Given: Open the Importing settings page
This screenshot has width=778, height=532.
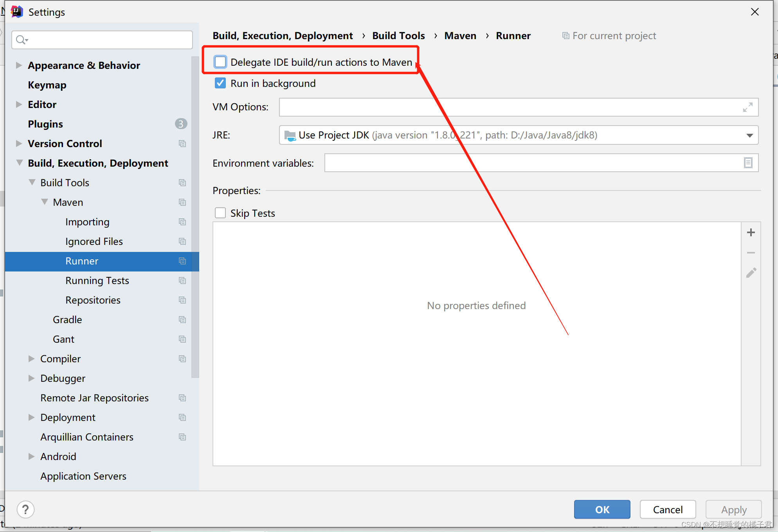Looking at the screenshot, I should point(87,222).
